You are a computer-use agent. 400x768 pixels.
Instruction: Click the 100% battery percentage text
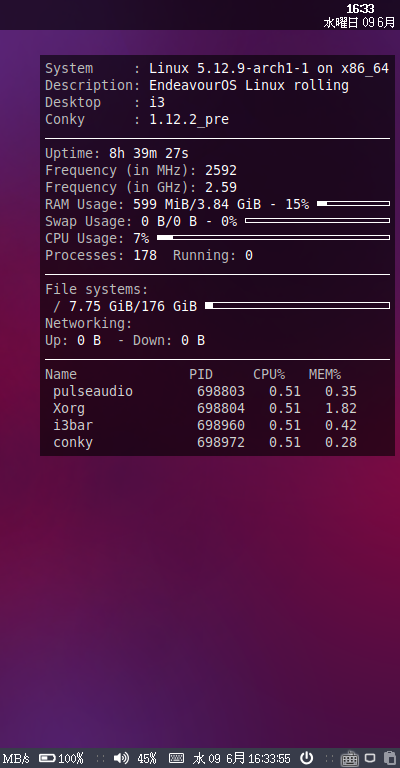pyautogui.click(x=71, y=758)
